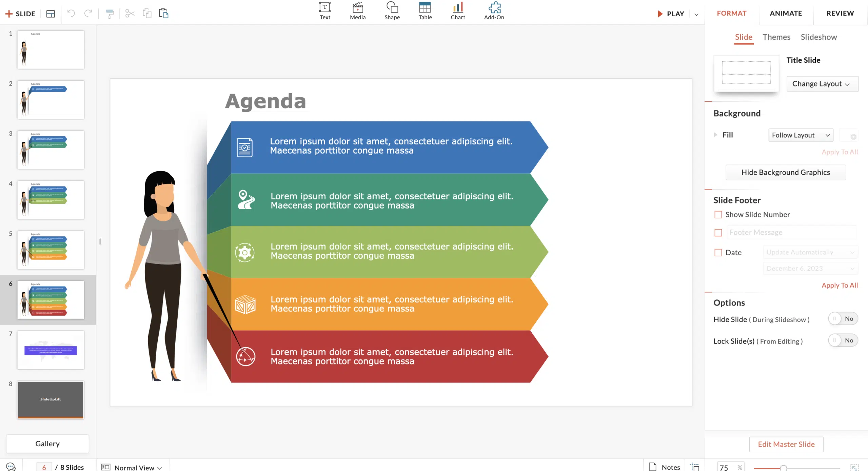Click the current slide number field
This screenshot has height=471, width=868.
pos(44,467)
